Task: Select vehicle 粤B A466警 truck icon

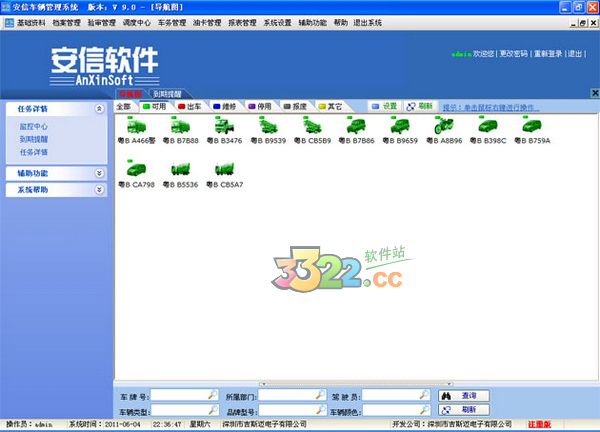Action: click(x=137, y=126)
